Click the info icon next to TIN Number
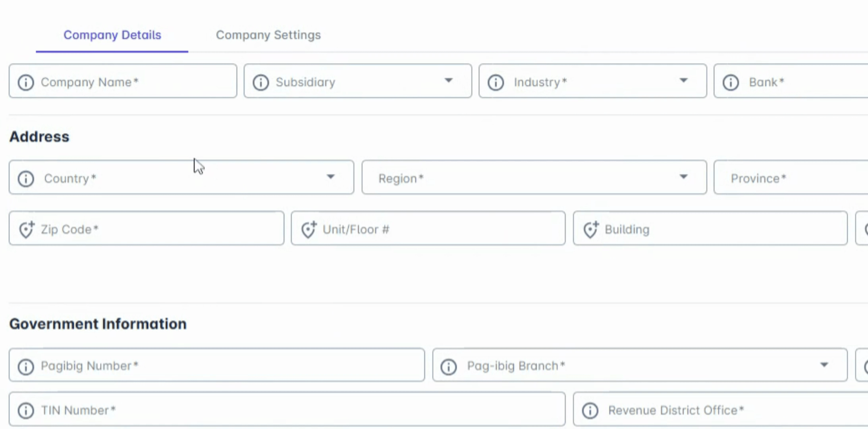This screenshot has height=429, width=868. tap(26, 410)
